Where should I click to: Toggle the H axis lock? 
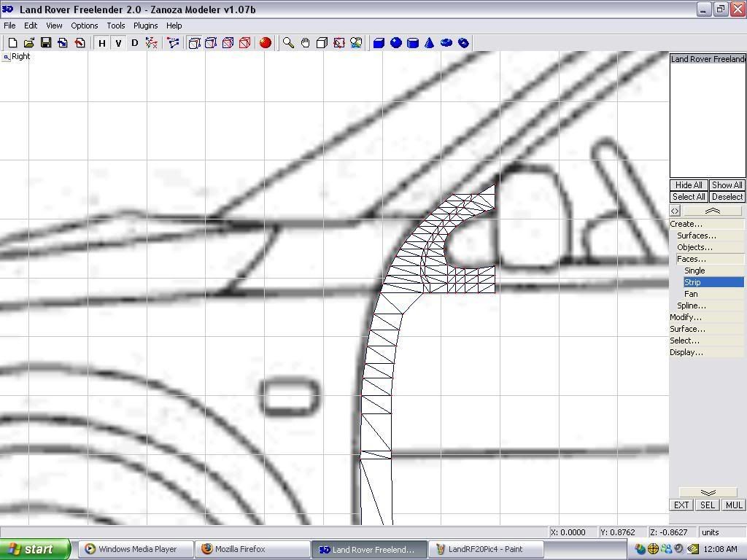(x=102, y=43)
